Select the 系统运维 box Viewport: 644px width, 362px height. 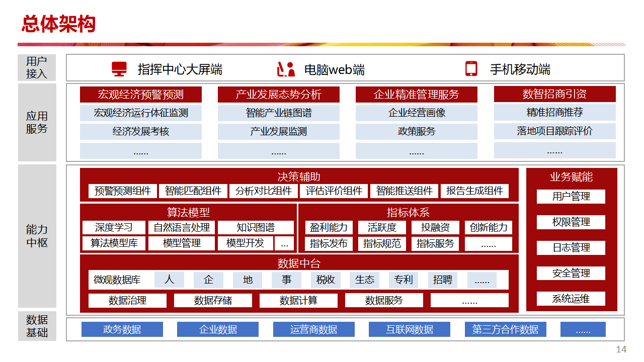pyautogui.click(x=571, y=299)
